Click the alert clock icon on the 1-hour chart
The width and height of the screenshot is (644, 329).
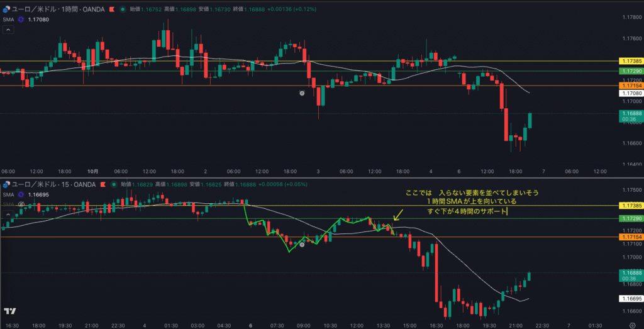(302, 92)
